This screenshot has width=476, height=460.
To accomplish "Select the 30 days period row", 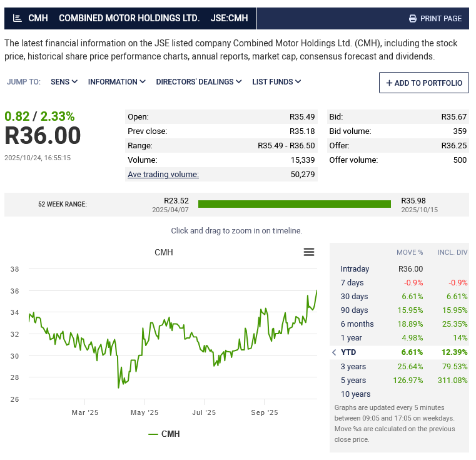I will tap(399, 296).
